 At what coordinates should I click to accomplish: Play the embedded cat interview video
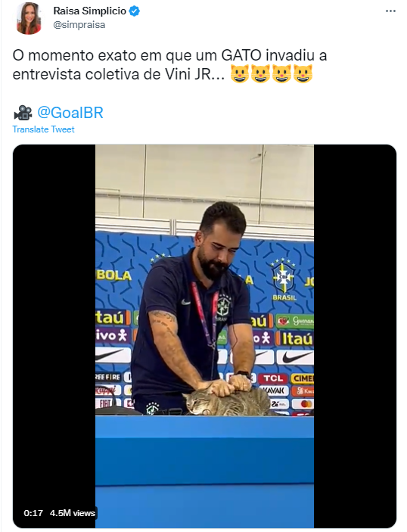click(x=204, y=336)
